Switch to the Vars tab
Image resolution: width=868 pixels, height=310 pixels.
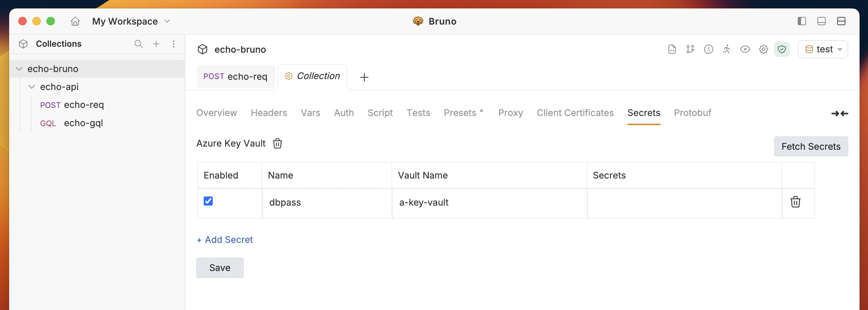tap(311, 113)
